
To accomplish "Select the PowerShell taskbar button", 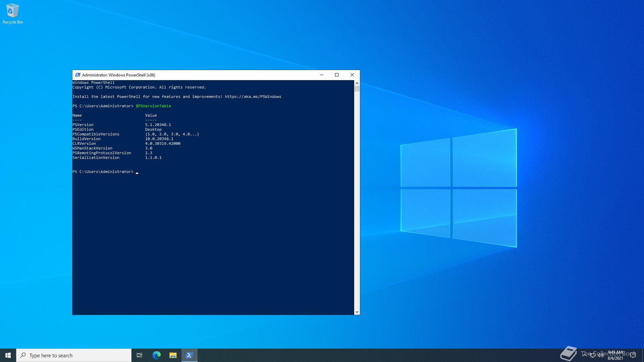I will [x=190, y=355].
